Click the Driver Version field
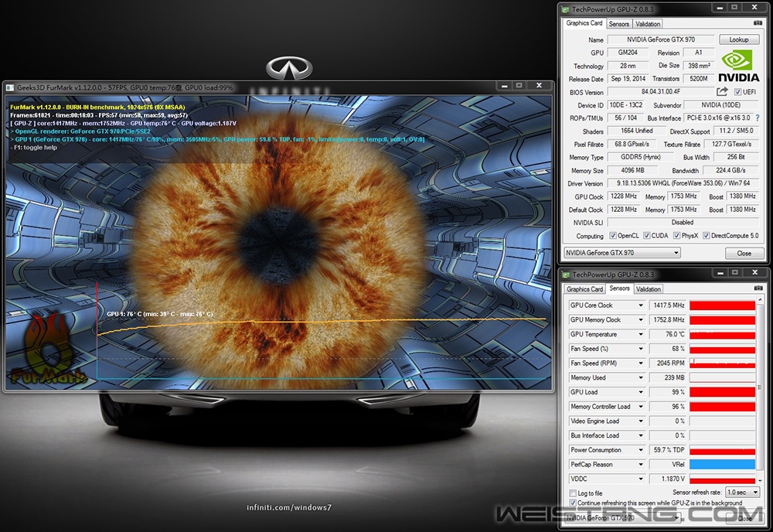Screen dimensions: 773x532 (683, 183)
